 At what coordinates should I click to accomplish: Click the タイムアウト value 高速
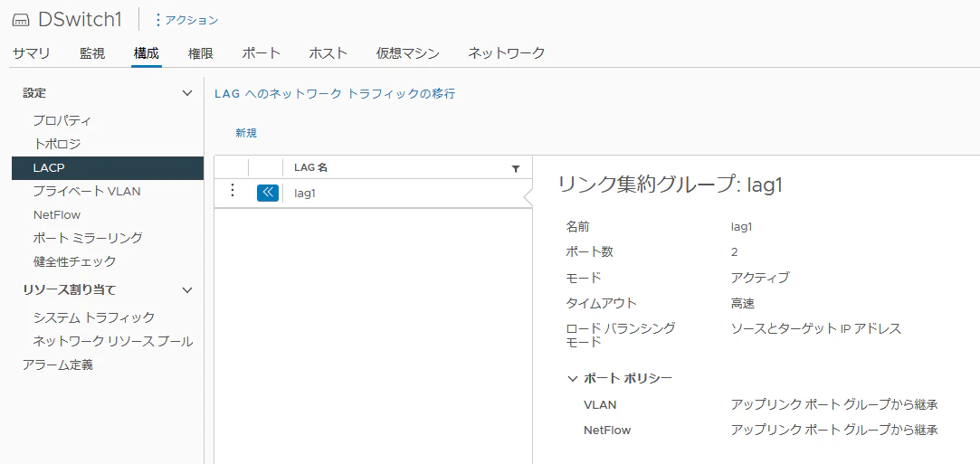click(743, 304)
